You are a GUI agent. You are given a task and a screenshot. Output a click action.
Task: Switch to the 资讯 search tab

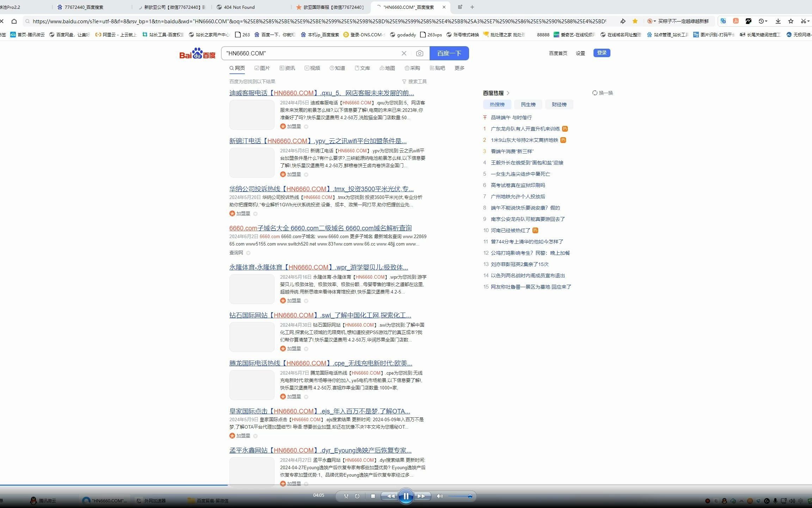tap(287, 68)
